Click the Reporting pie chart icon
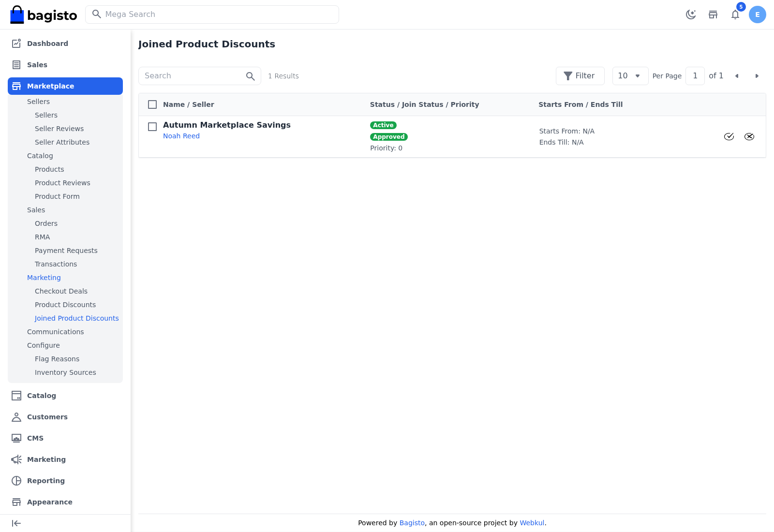Image resolution: width=774 pixels, height=532 pixels. click(x=16, y=481)
